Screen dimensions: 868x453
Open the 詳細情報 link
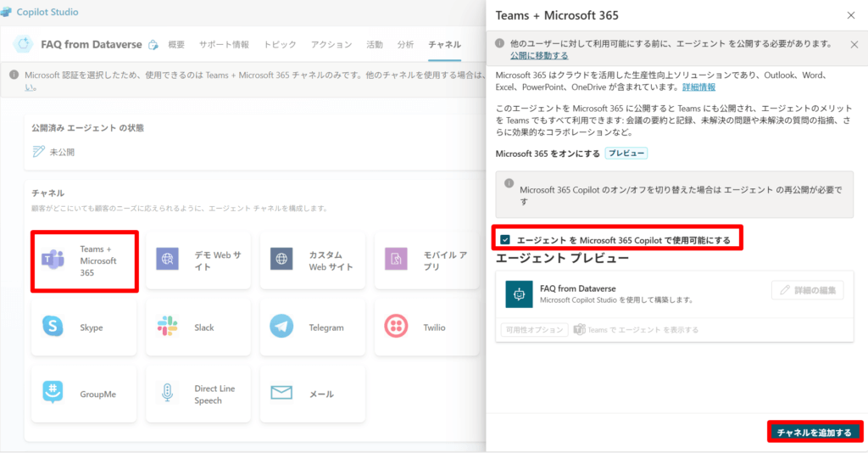coord(698,87)
